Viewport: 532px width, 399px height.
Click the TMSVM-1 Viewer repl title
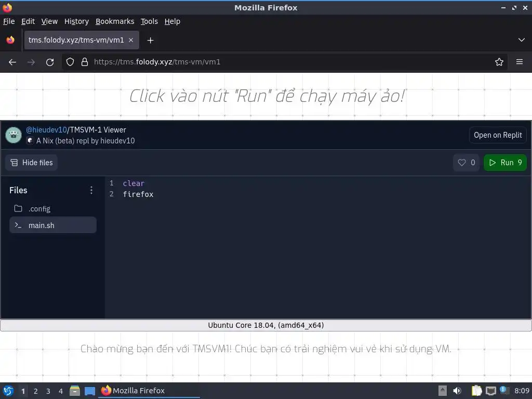98,129
